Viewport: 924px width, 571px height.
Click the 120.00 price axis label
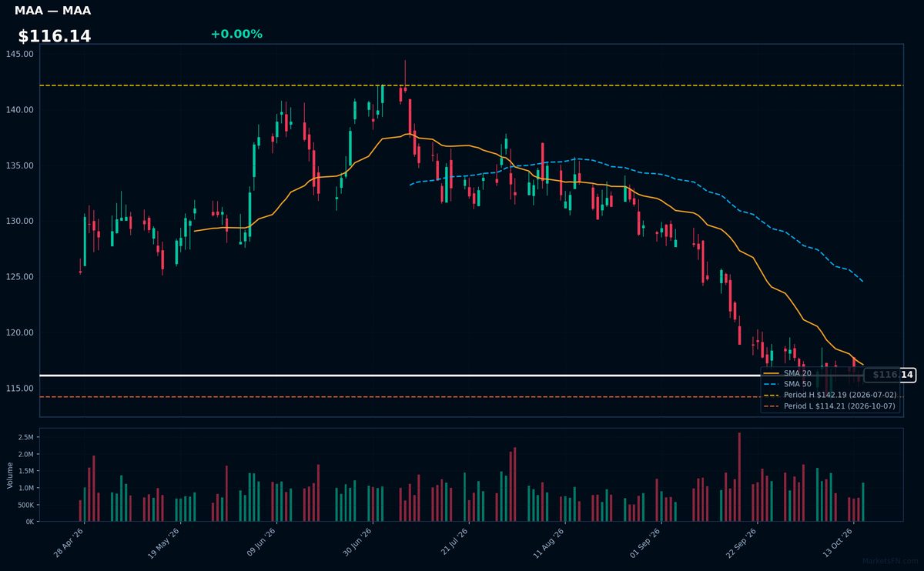coord(20,333)
